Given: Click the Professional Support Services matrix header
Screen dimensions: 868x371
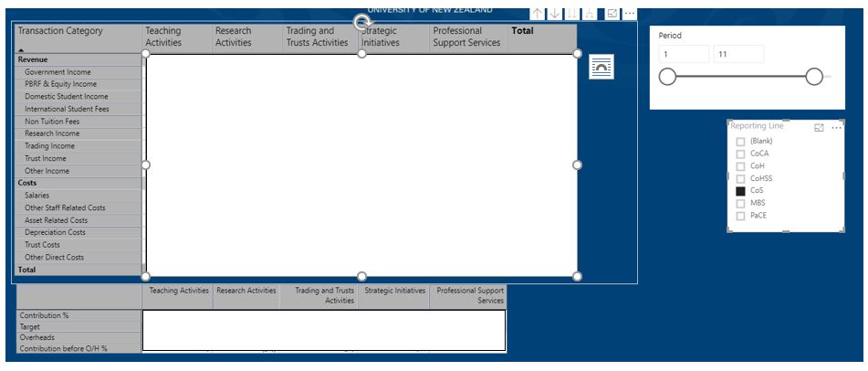Looking at the screenshot, I should point(468,37).
